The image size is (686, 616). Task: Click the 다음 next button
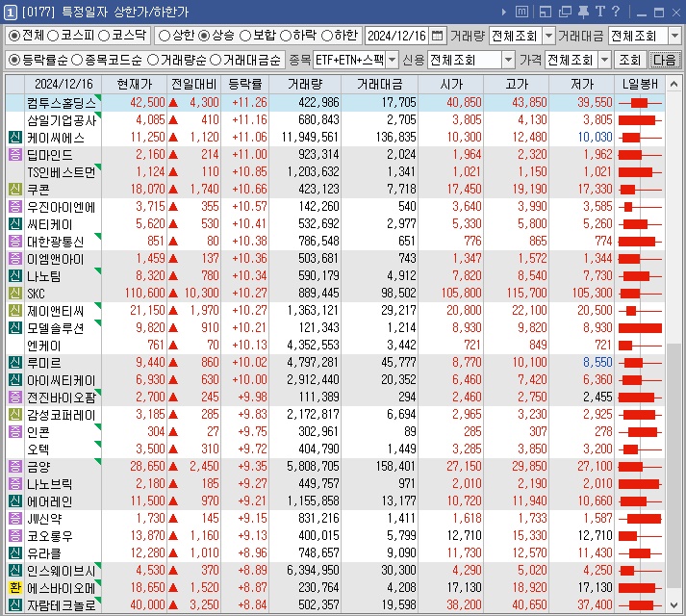tap(665, 60)
